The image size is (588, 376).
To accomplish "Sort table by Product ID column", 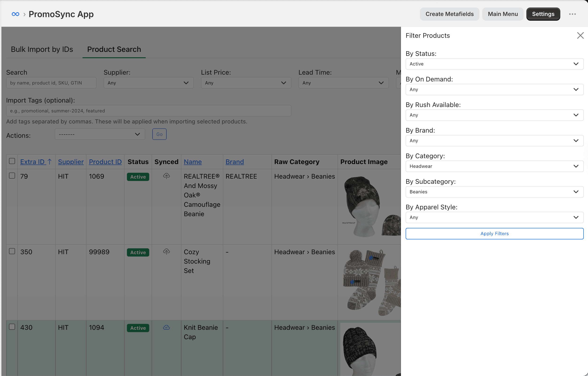I will point(105,162).
